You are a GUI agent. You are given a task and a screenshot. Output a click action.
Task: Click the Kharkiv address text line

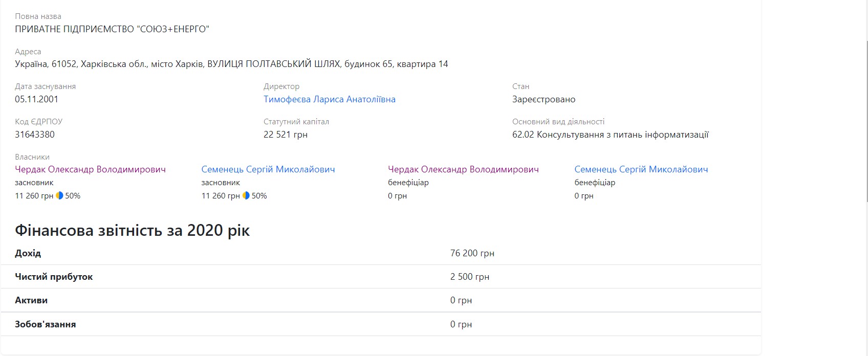231,64
